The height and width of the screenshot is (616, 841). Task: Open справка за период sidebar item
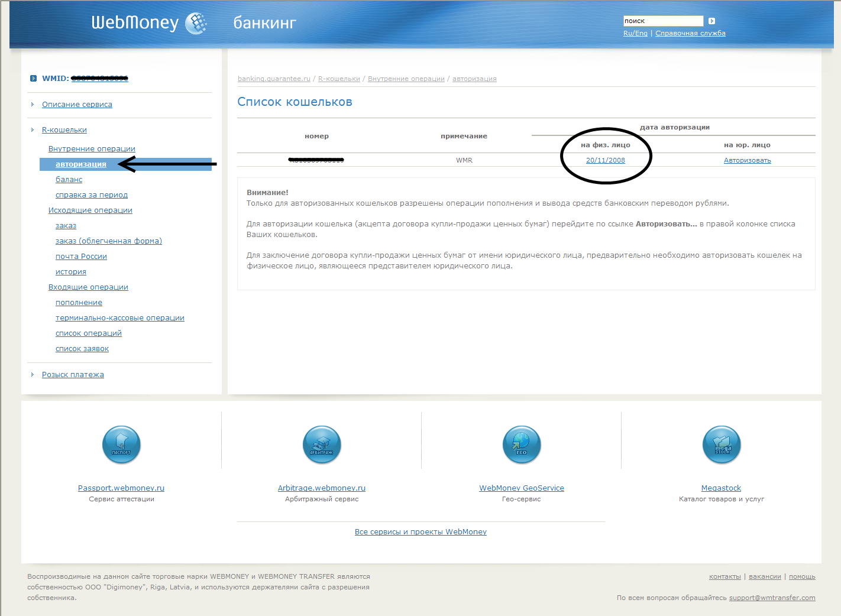92,194
